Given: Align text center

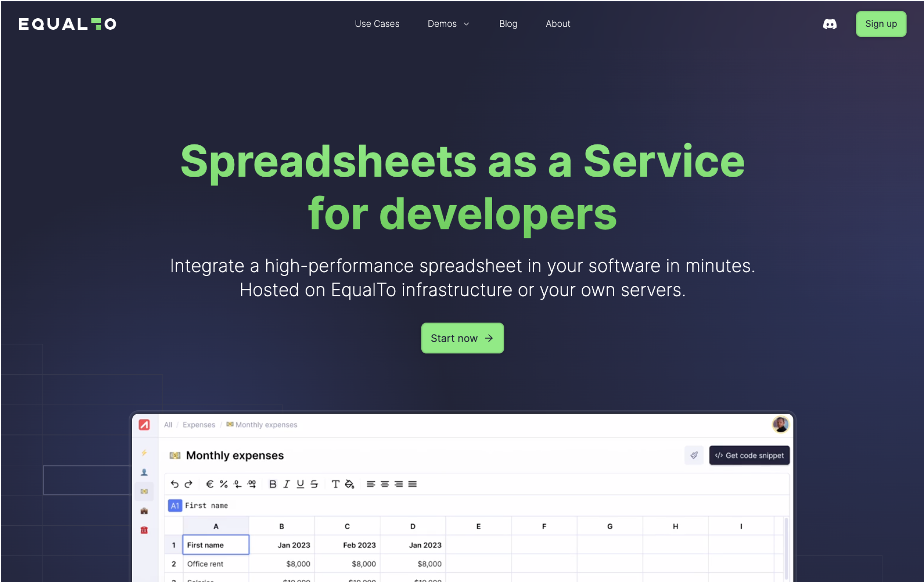Looking at the screenshot, I should (x=385, y=484).
